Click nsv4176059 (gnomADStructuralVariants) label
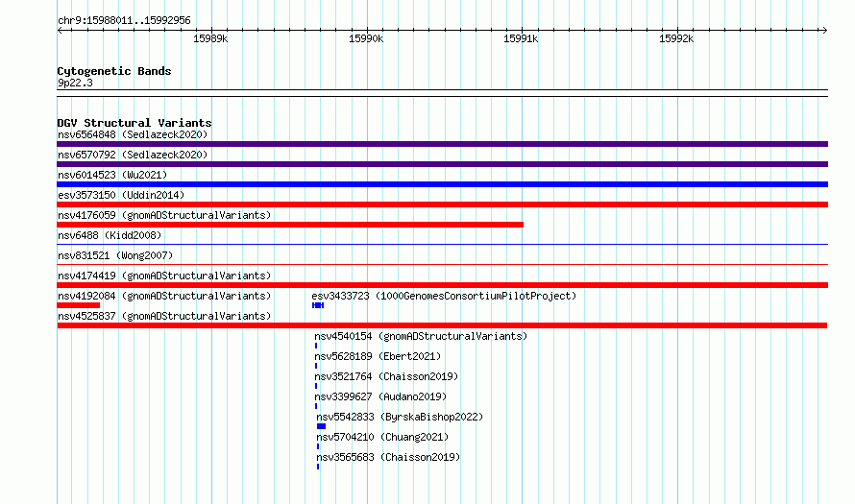Image resolution: width=855 pixels, height=504 pixels. [x=164, y=215]
